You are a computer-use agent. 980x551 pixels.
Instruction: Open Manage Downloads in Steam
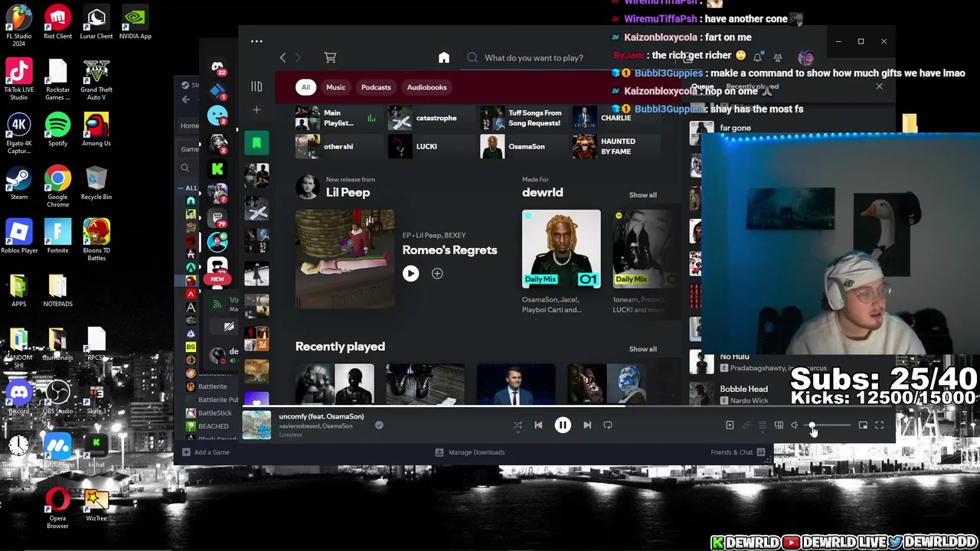pos(470,452)
